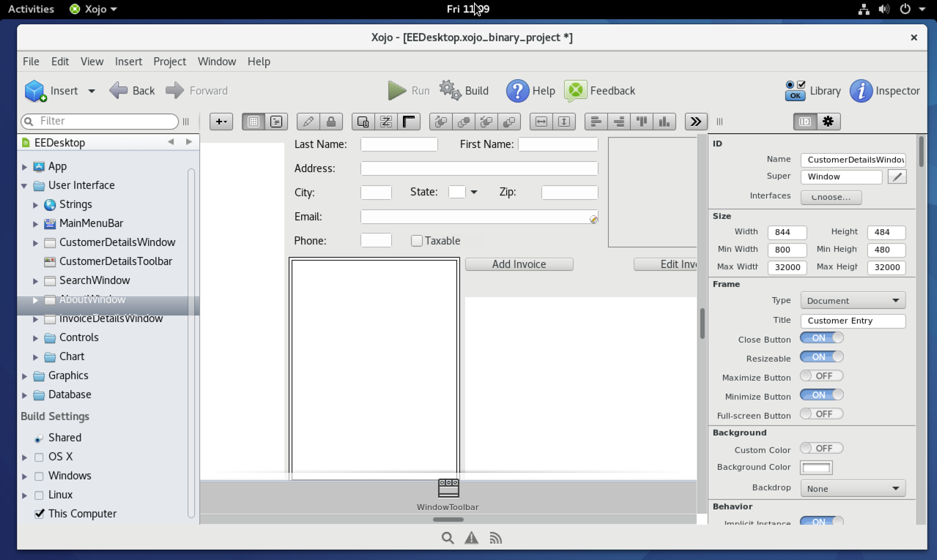Turn on the Maximize Button switch
937x560 pixels.
click(822, 376)
